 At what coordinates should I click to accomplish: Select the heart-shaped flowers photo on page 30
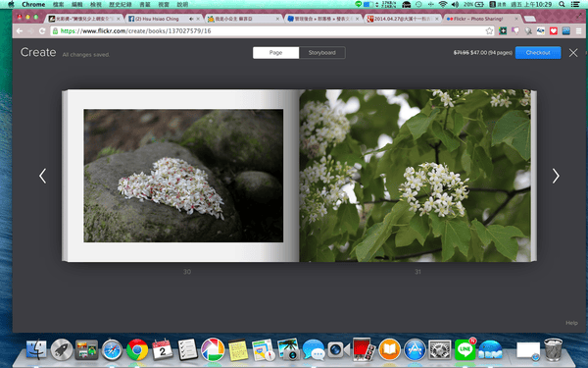tap(183, 176)
